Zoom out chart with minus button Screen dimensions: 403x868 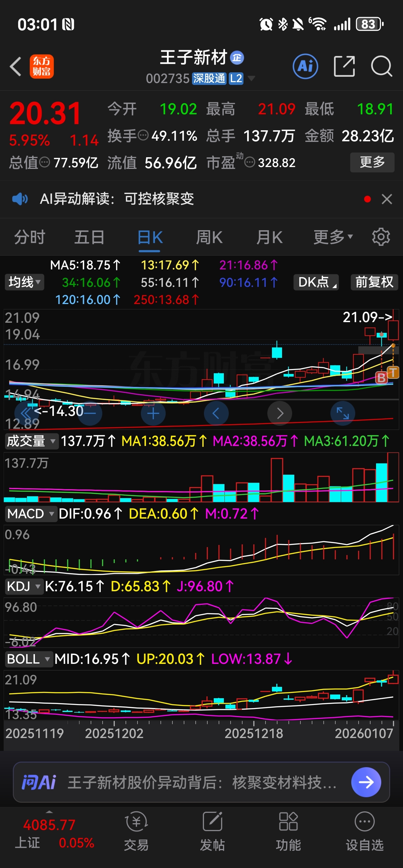(90, 413)
